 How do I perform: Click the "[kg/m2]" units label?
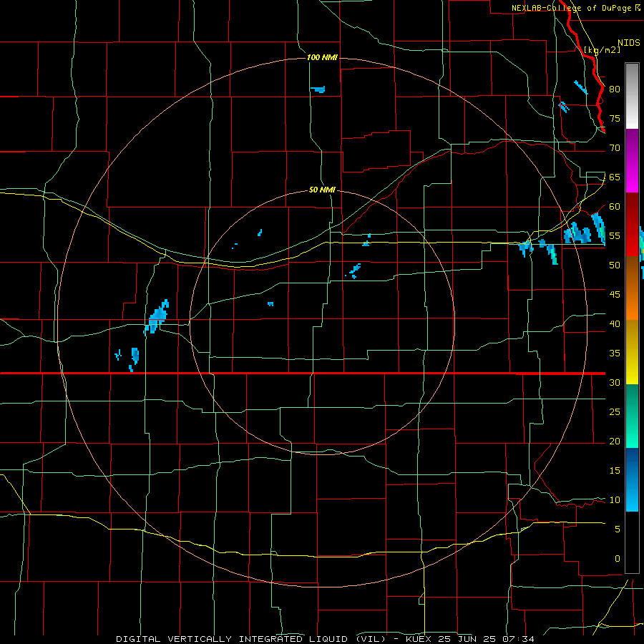[602, 50]
